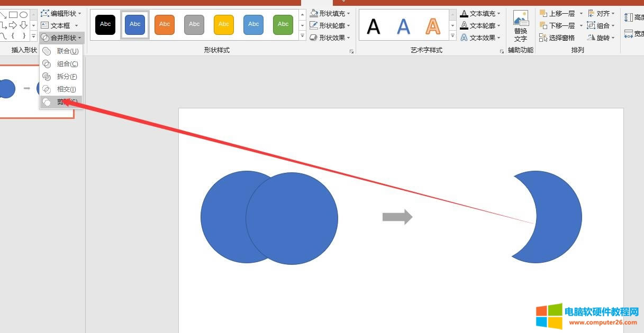Click the 上移一层 bring forward icon
Viewport: 644px width, 333px height.
543,13
